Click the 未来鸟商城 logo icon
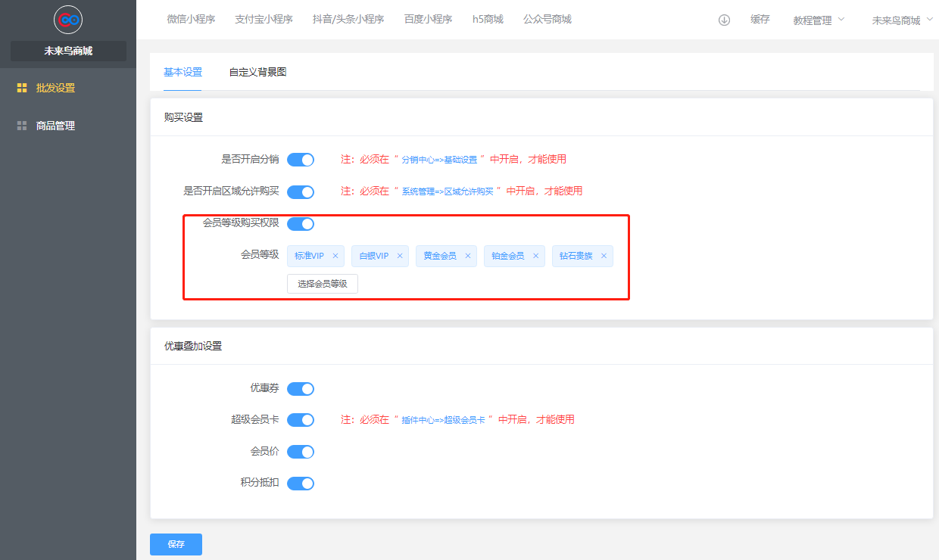The height and width of the screenshot is (560, 939). (68, 20)
